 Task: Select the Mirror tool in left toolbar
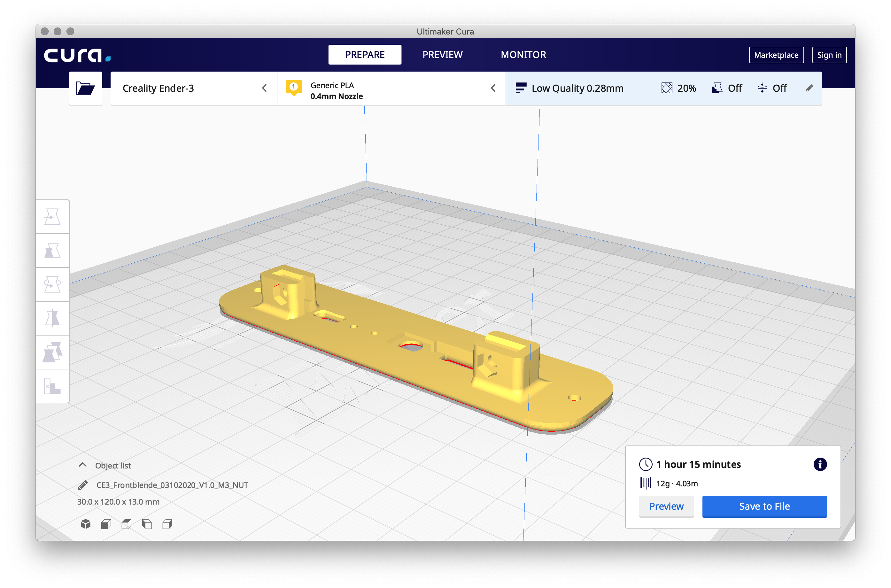pyautogui.click(x=52, y=318)
